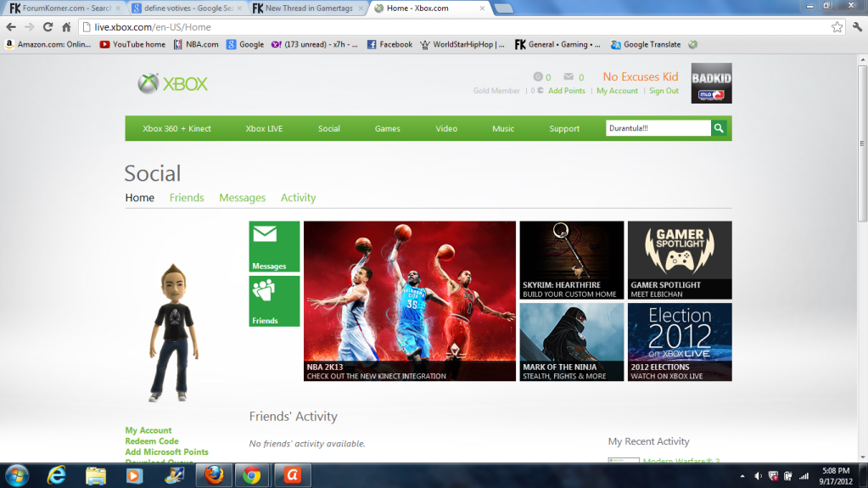The width and height of the screenshot is (868, 488).
Task: Open the NBA 2K13 promo tile
Action: coord(409,300)
